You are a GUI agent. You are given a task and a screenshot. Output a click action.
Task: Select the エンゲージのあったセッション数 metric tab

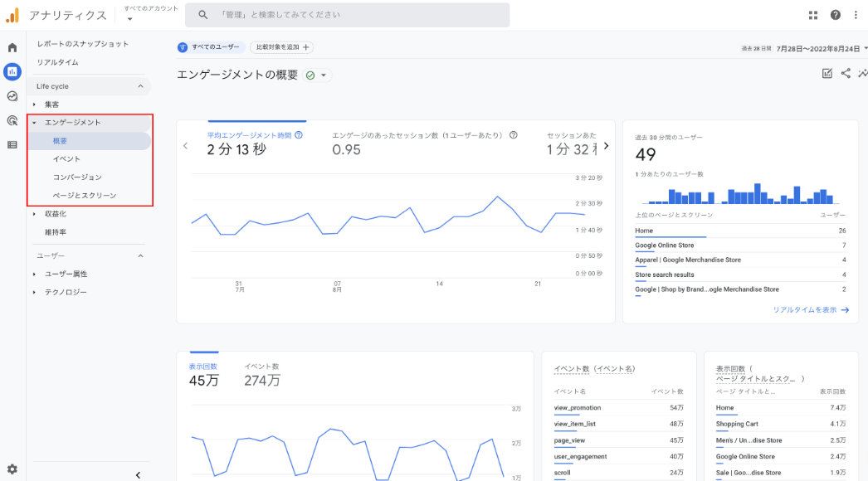[x=425, y=143]
